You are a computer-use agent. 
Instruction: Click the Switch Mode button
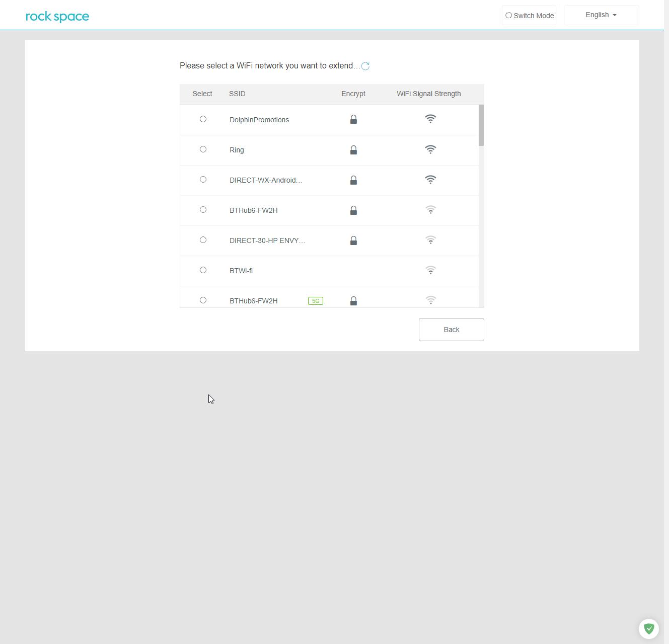(x=529, y=16)
